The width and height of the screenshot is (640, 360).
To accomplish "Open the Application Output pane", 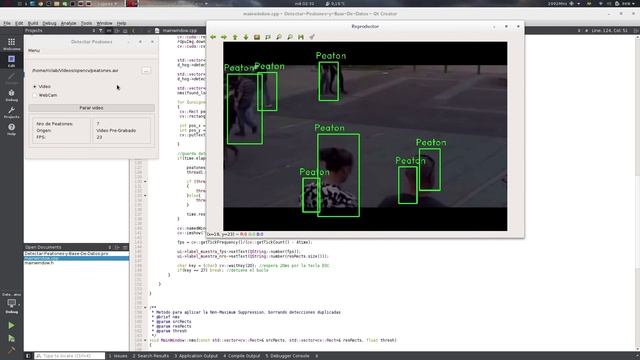I will click(x=196, y=356).
